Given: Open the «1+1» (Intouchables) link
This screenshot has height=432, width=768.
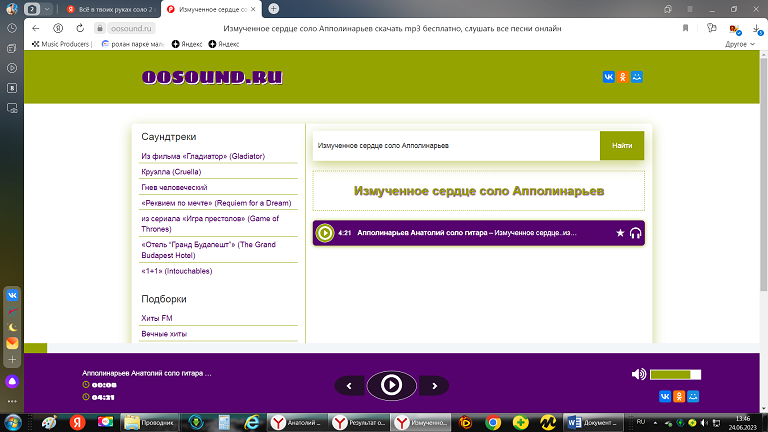Looking at the screenshot, I should (x=176, y=271).
